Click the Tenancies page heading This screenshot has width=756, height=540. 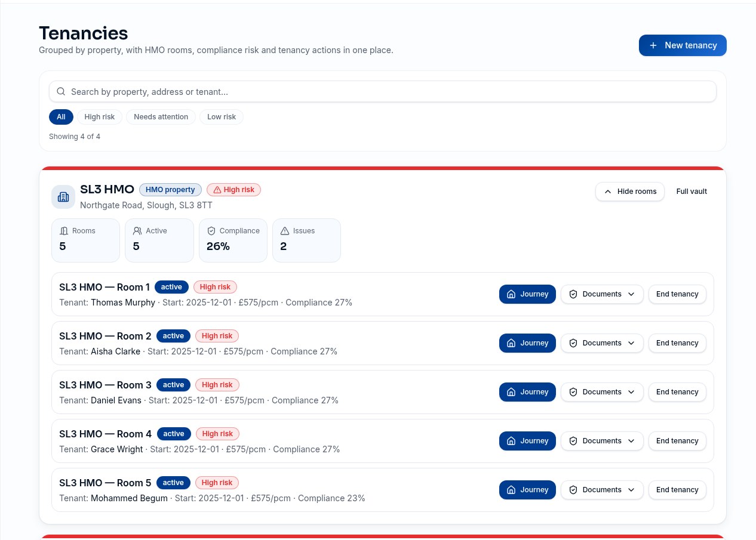pyautogui.click(x=84, y=33)
